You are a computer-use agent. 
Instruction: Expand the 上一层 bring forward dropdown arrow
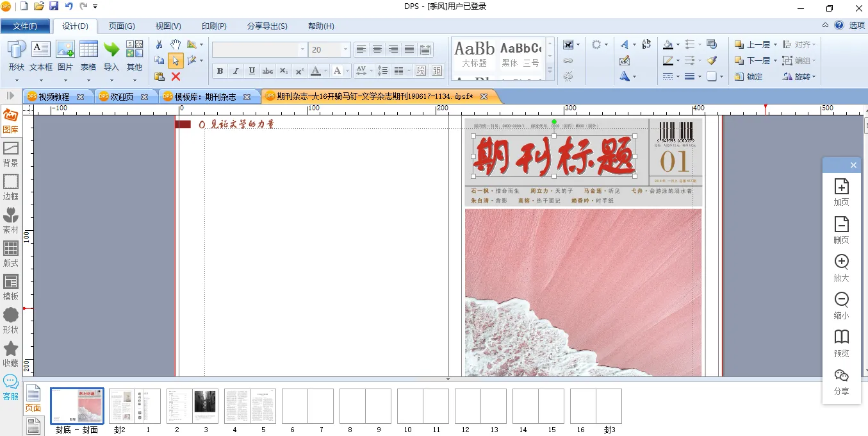pyautogui.click(x=774, y=45)
